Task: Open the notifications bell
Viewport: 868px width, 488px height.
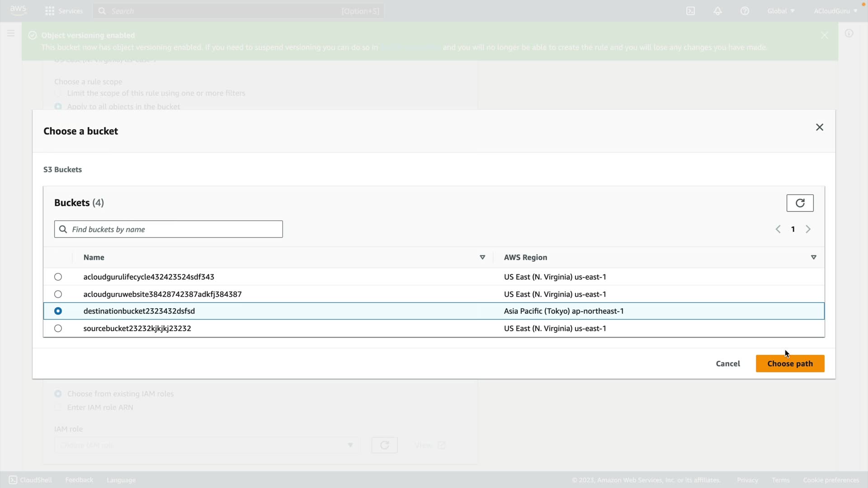Action: click(717, 11)
